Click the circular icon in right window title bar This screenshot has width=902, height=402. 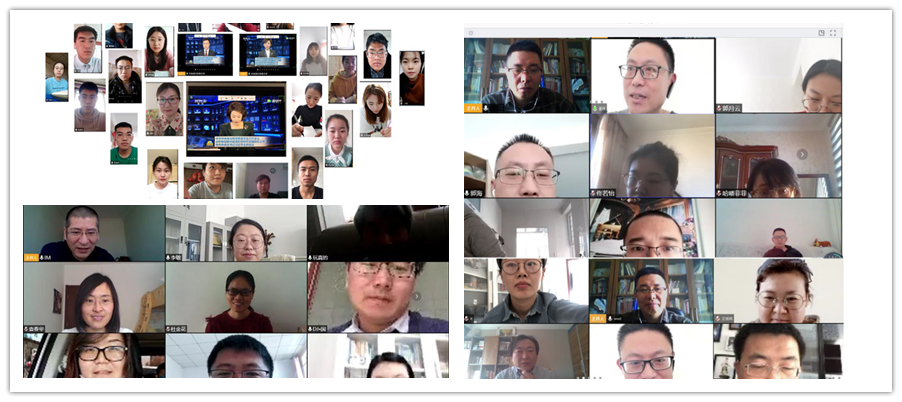click(469, 32)
